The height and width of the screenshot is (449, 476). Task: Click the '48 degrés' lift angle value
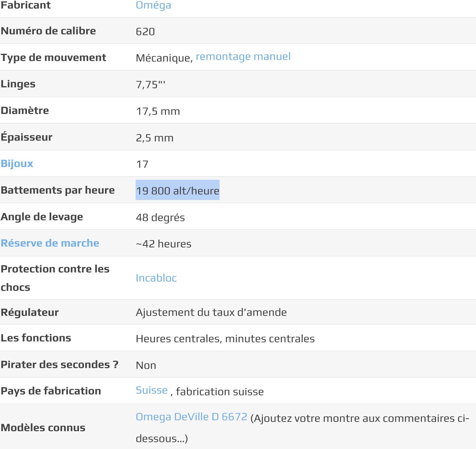pos(160,218)
